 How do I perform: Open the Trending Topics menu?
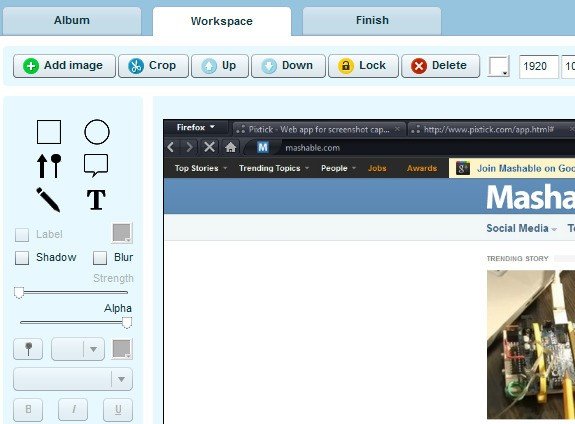274,168
